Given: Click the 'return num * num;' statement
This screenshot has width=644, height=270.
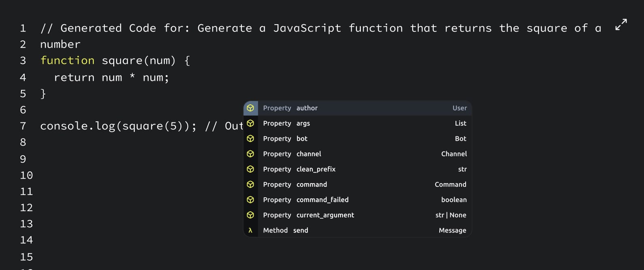Looking at the screenshot, I should [x=111, y=77].
